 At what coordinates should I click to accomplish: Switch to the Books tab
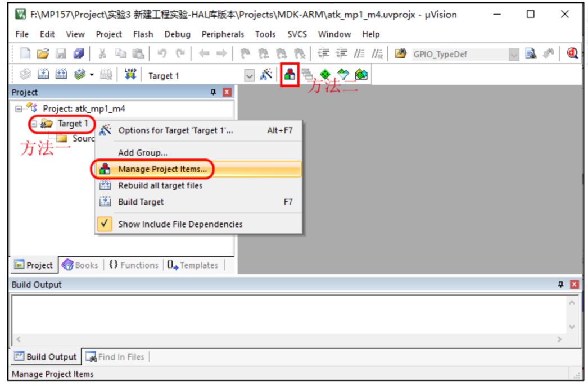(80, 265)
